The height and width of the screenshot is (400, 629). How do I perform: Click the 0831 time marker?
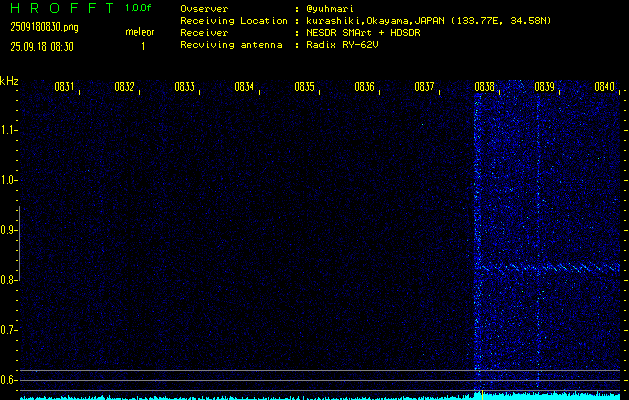coord(64,87)
